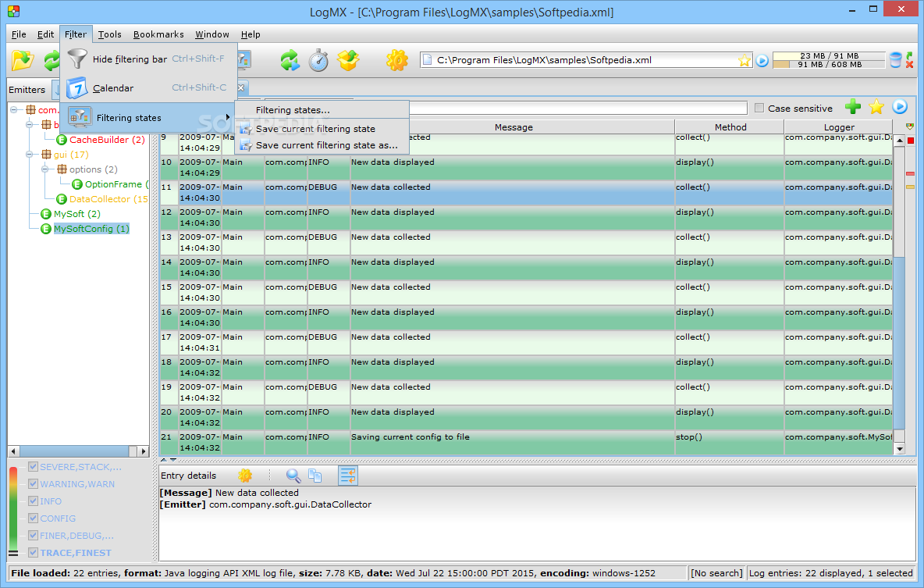The image size is (924, 588).
Task: Apply filter with blue play icon
Action: point(900,107)
